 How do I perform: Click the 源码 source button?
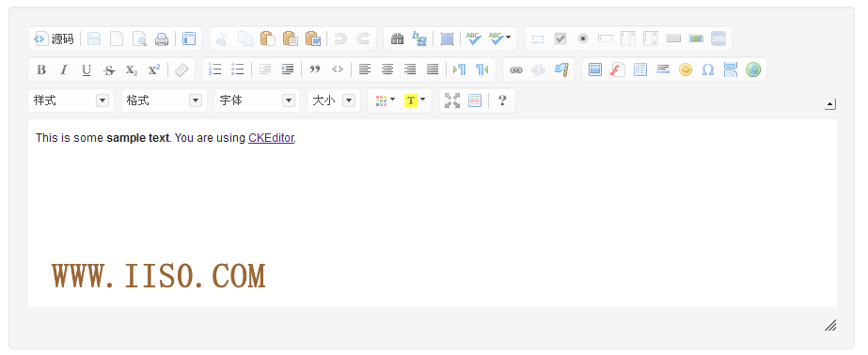pyautogui.click(x=54, y=39)
